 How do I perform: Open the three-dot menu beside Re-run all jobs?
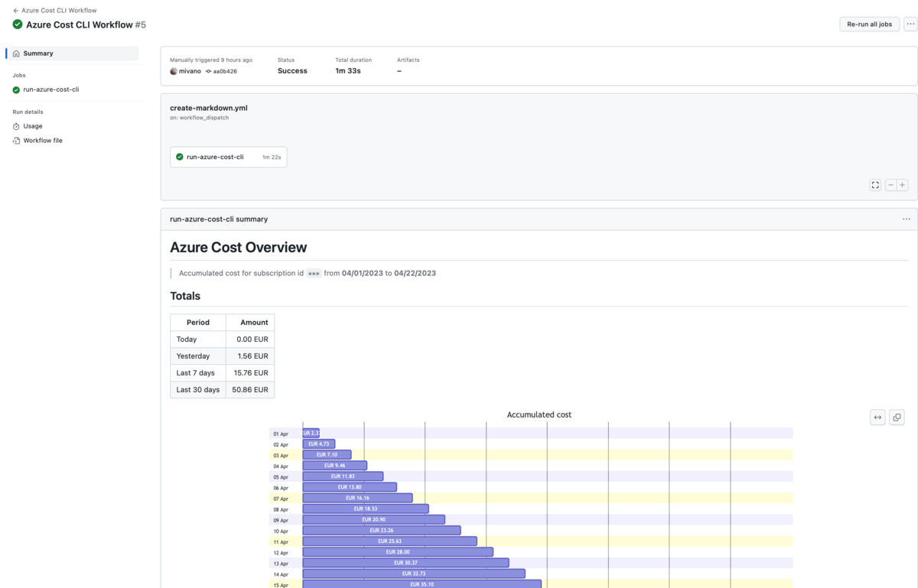click(x=910, y=24)
